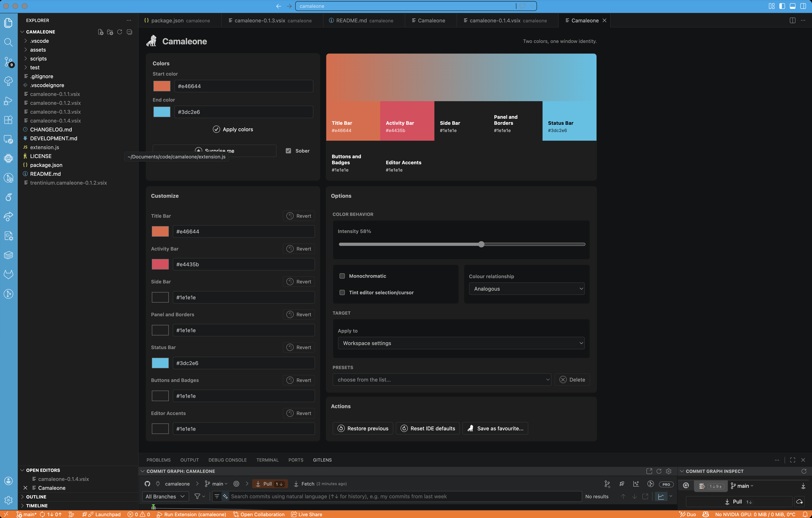Viewport: 812px width, 518px height.
Task: Refresh the Commit Graph Inspect view
Action: [x=804, y=471]
